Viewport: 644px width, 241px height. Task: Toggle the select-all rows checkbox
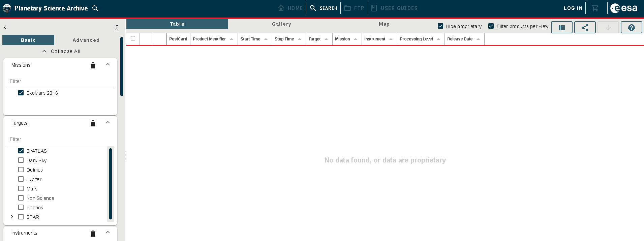click(x=133, y=38)
